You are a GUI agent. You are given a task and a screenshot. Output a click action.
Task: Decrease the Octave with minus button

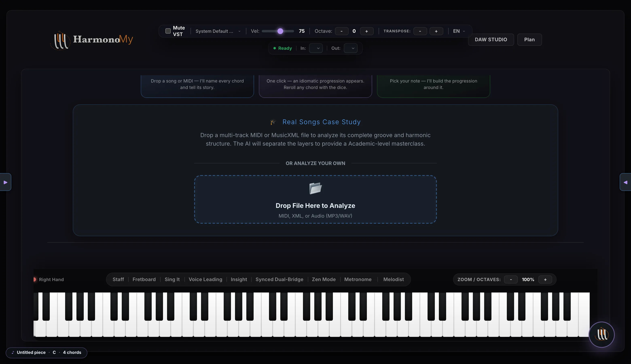pyautogui.click(x=342, y=31)
